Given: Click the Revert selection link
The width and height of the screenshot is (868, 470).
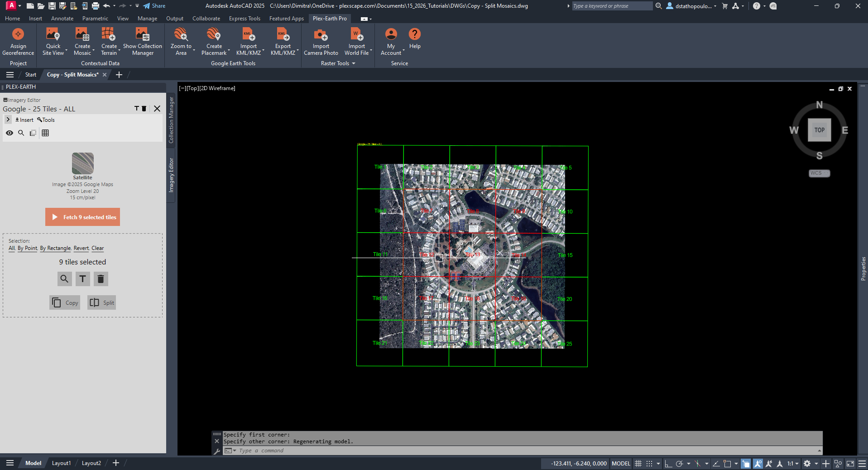Looking at the screenshot, I should [x=81, y=248].
